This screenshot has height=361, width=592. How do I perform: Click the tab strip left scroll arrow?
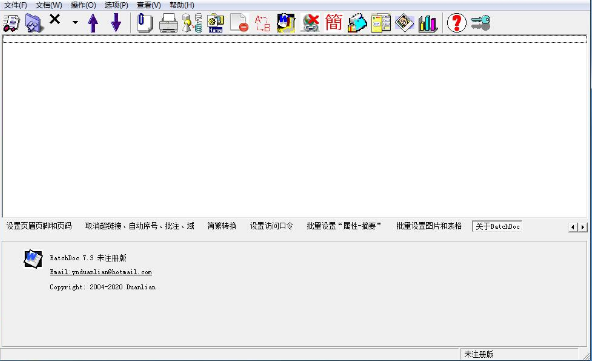point(573,227)
